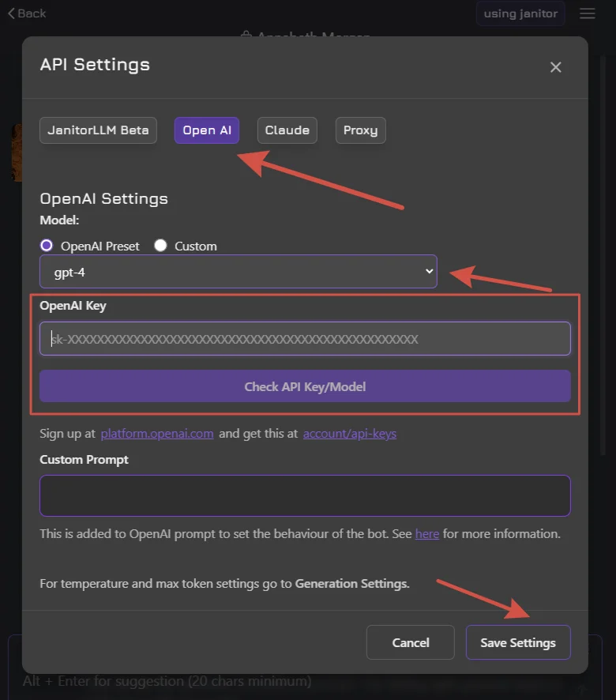Focus the OpenAI Key input field
The width and height of the screenshot is (616, 700).
306,338
